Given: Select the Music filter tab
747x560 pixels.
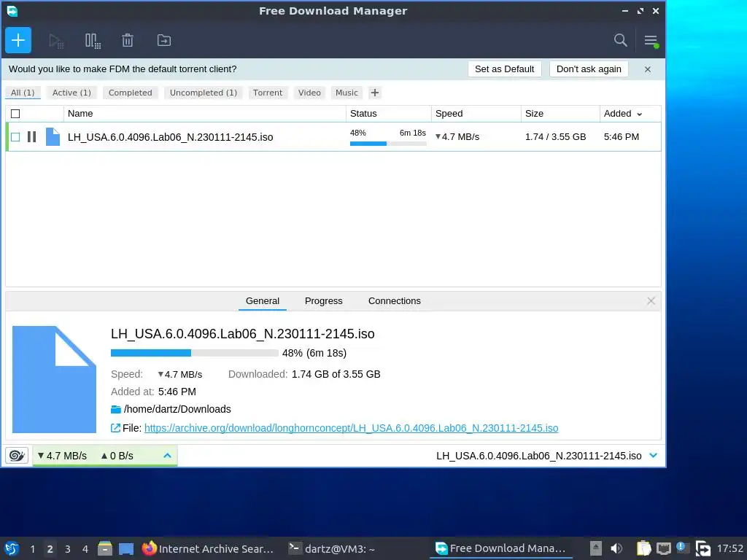Looking at the screenshot, I should point(347,93).
